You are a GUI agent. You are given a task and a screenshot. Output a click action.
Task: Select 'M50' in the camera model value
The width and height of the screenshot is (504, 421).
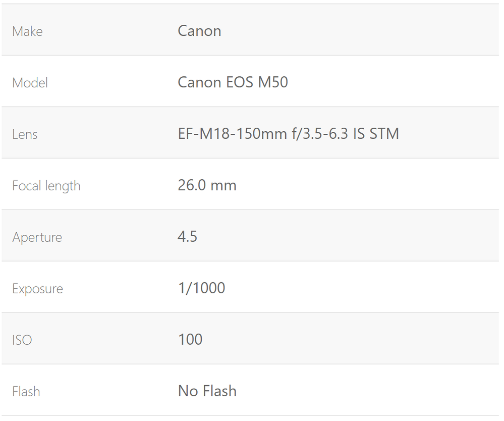273,82
